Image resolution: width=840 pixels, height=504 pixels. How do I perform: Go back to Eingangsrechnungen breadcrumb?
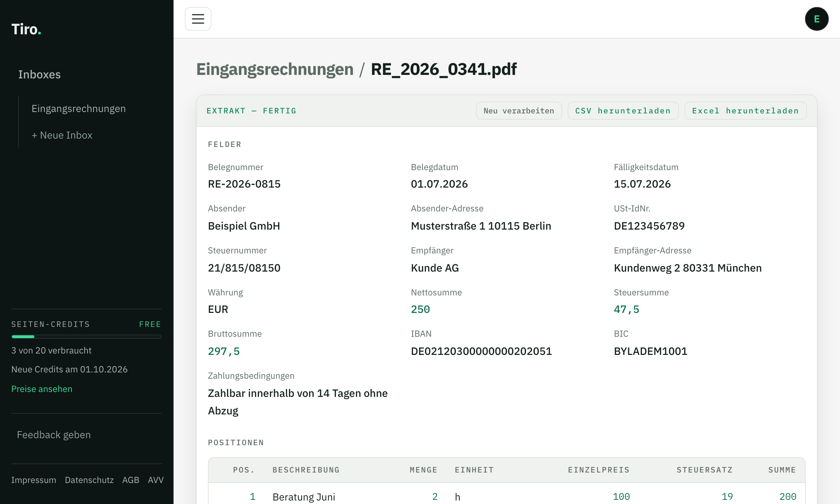275,69
